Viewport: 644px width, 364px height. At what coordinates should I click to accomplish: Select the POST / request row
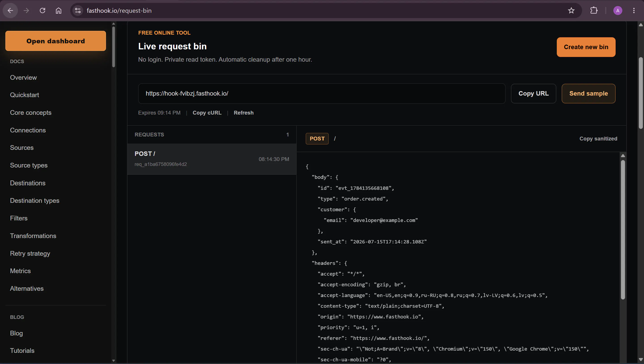point(212,159)
